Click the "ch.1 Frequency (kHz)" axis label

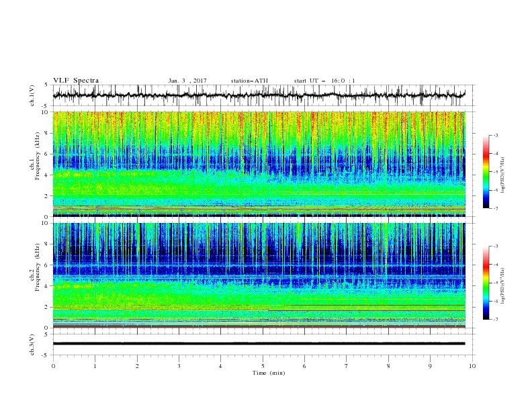[x=35, y=156]
